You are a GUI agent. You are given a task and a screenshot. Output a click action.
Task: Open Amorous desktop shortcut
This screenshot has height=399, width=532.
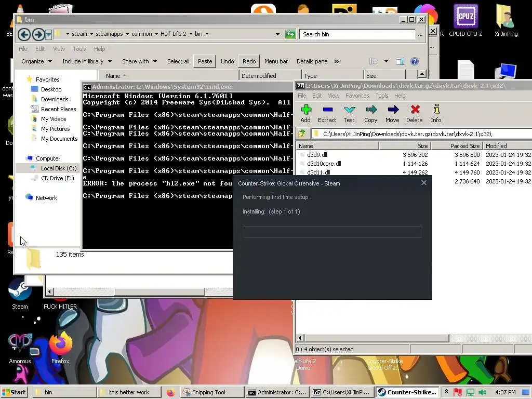pyautogui.click(x=20, y=349)
